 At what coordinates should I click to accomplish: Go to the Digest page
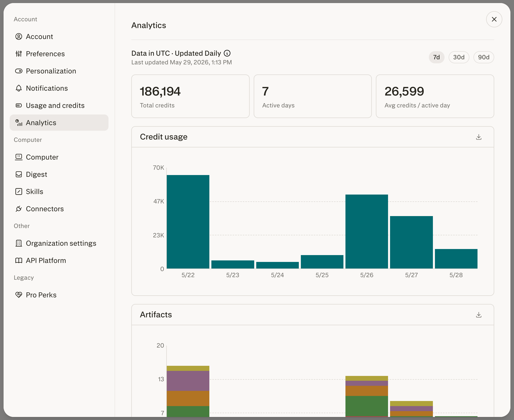tap(59, 174)
